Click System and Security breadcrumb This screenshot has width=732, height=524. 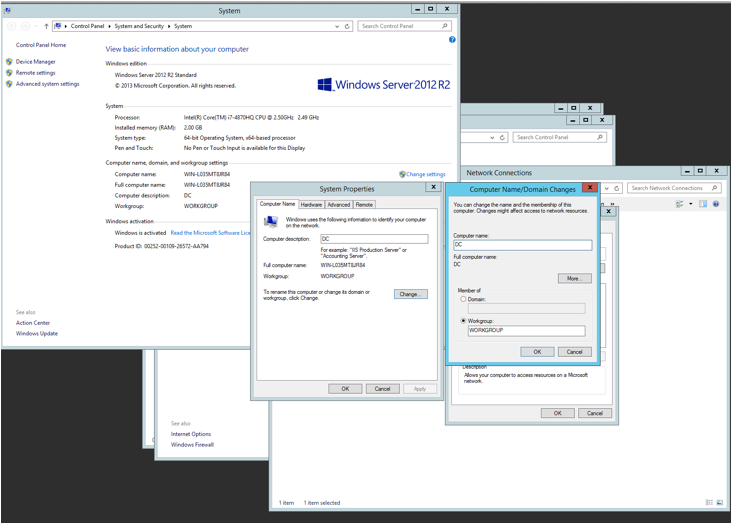pos(139,26)
